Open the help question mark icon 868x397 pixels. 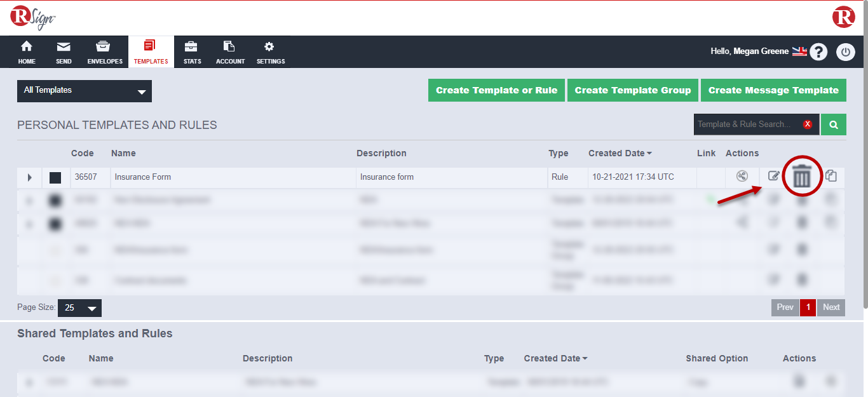818,52
